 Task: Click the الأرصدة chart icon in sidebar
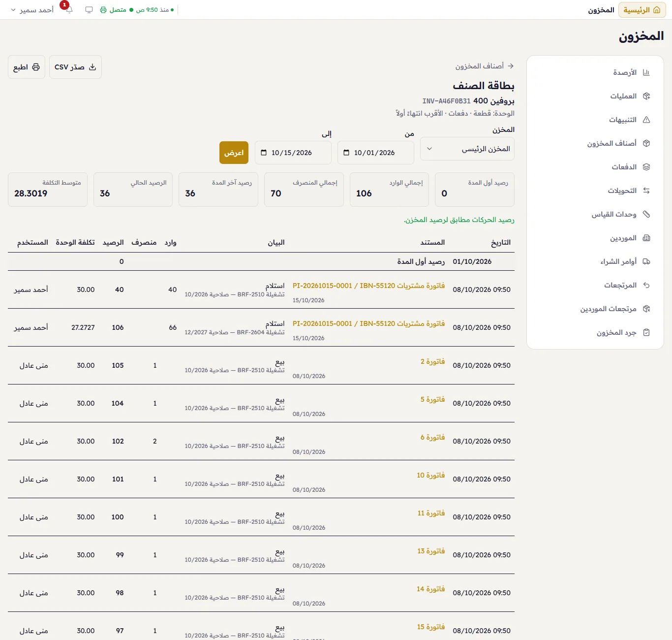[646, 72]
